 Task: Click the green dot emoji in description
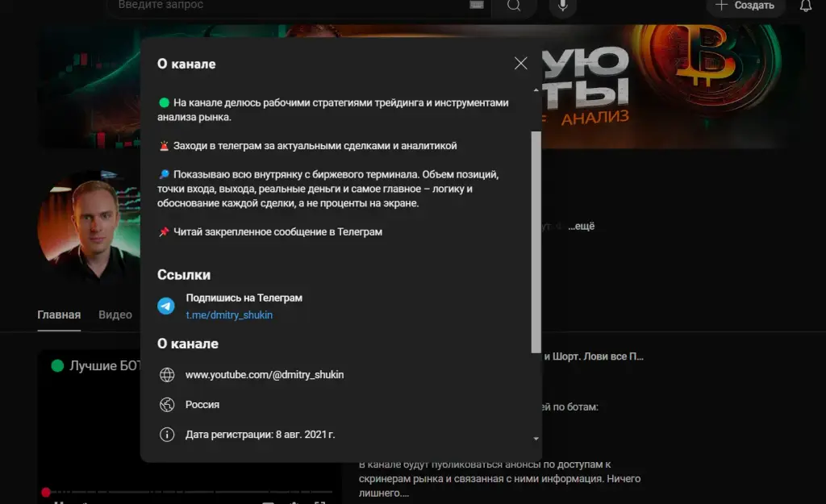coord(164,102)
